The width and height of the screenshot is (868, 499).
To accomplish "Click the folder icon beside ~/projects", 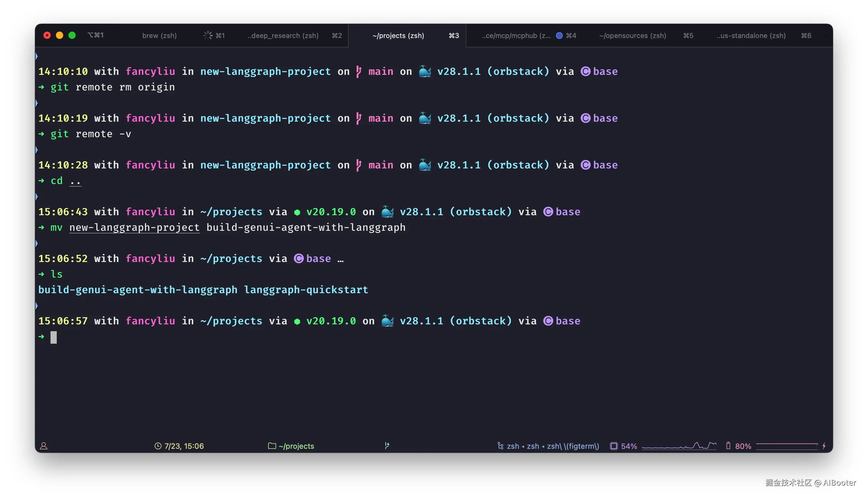I will click(272, 446).
